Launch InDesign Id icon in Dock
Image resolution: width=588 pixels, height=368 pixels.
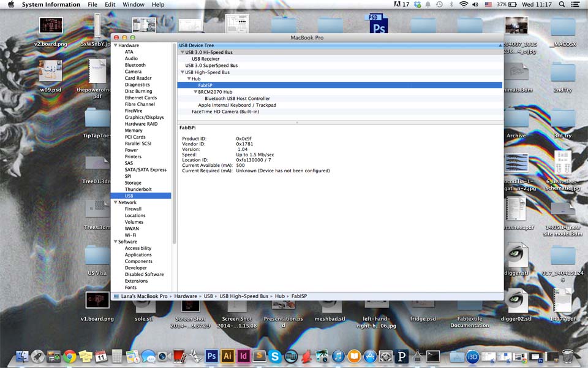(243, 356)
